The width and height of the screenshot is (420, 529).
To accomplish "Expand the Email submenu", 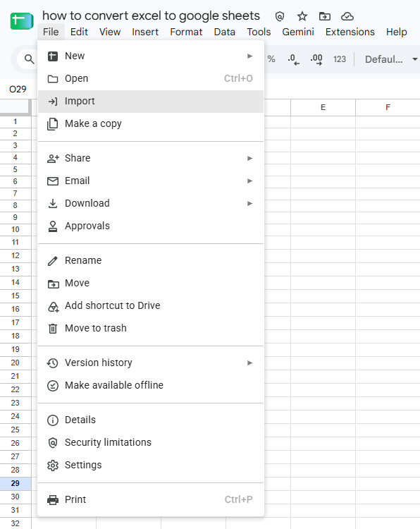I will tap(151, 181).
